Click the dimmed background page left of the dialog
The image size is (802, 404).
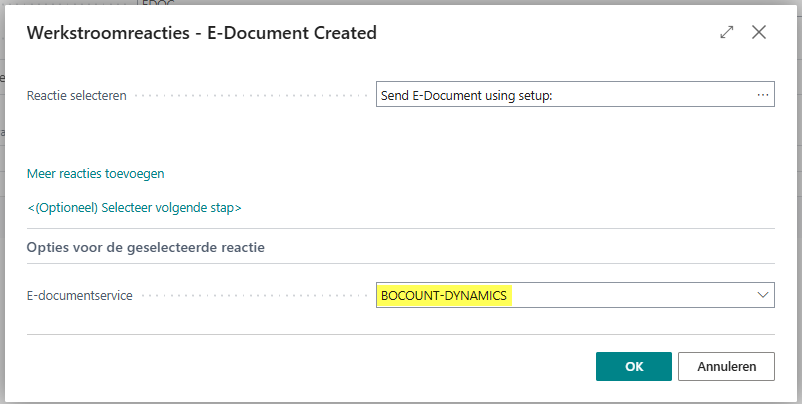point(3,200)
